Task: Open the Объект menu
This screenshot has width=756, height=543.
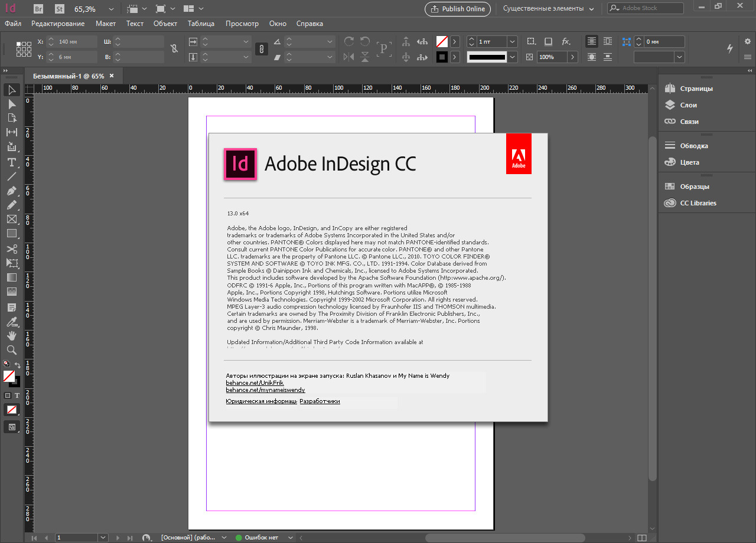Action: (165, 24)
